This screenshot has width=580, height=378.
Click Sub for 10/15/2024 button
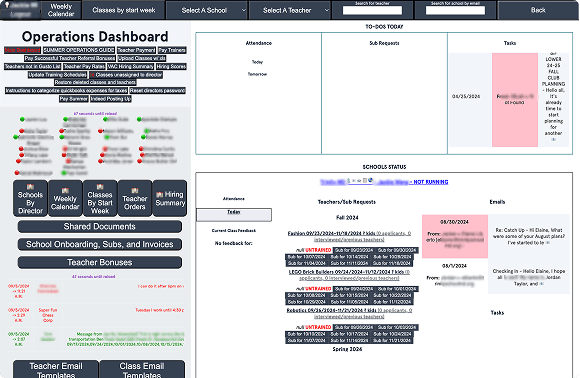coord(349,295)
